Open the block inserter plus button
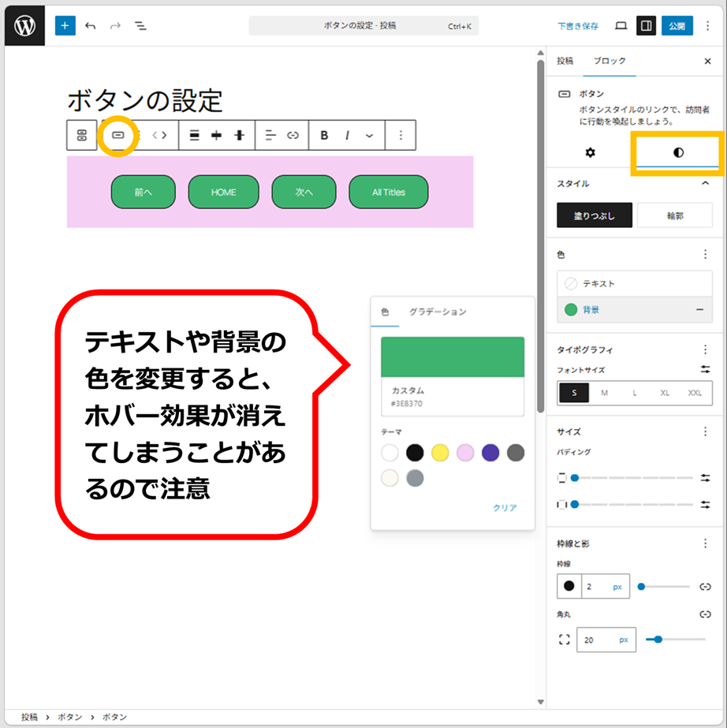The height and width of the screenshot is (728, 727). click(x=65, y=25)
